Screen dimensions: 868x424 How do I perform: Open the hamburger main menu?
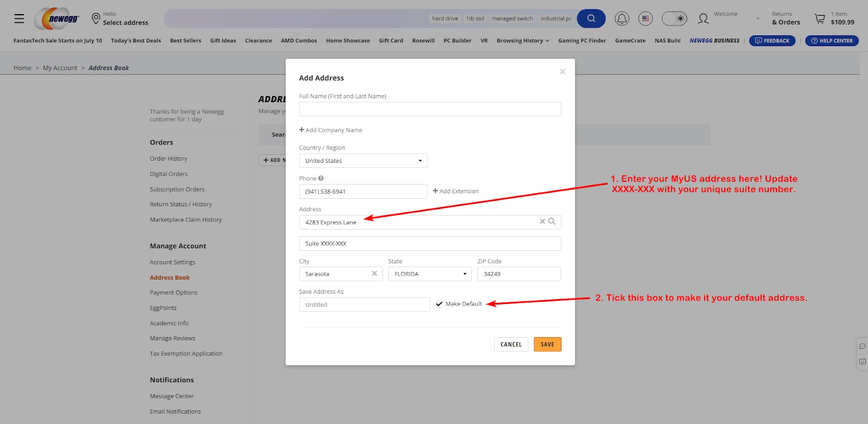19,18
